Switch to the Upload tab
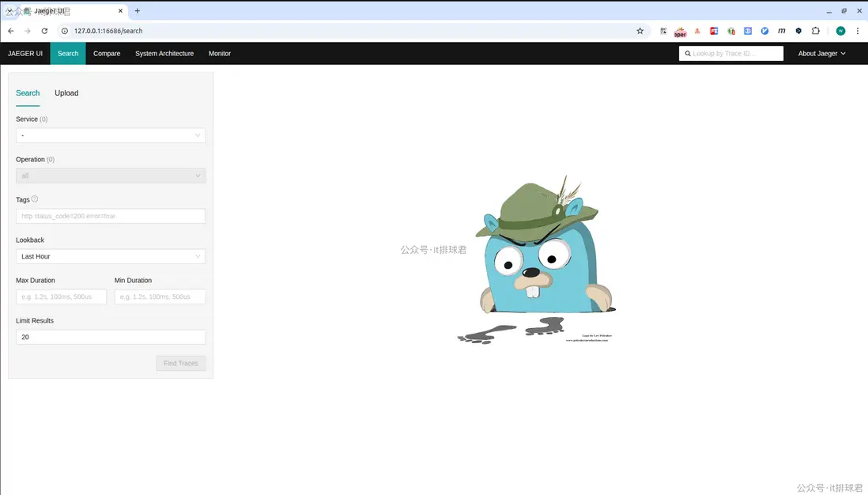Viewport: 868px width, 495px height. 66,93
